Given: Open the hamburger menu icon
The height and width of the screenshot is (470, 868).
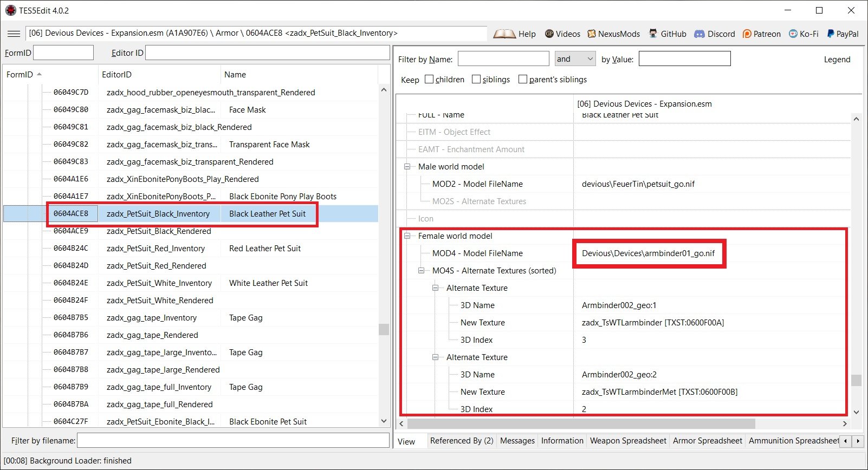Looking at the screenshot, I should [x=14, y=34].
